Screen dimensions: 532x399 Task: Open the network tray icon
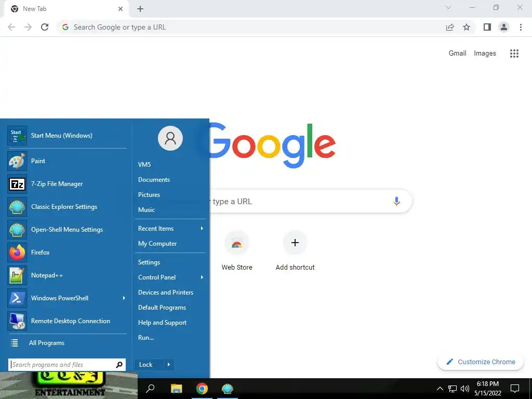tap(453, 389)
